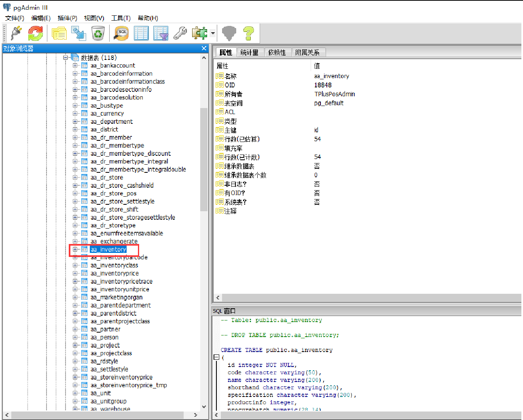Expand the aa_partner table node

tap(75, 329)
